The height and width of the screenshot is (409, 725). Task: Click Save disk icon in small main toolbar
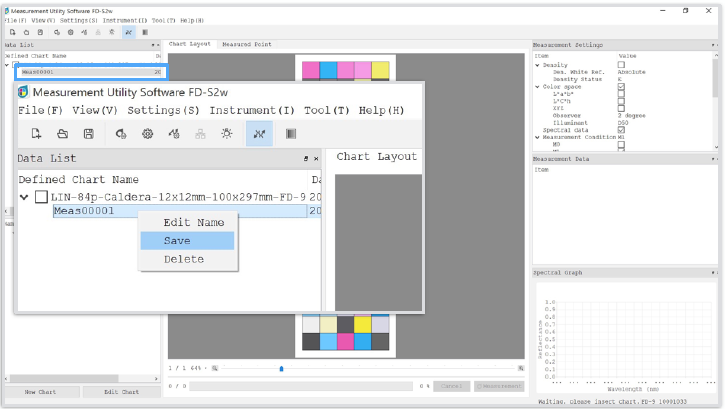pyautogui.click(x=40, y=32)
